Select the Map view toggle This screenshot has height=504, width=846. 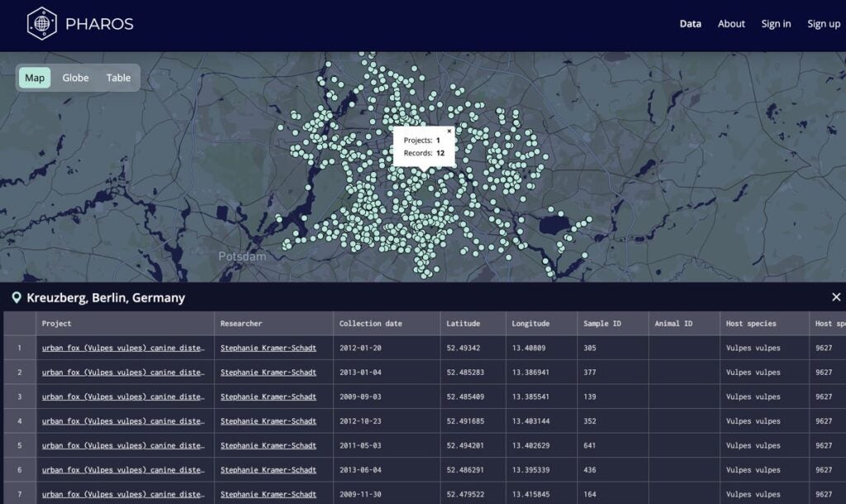click(35, 78)
